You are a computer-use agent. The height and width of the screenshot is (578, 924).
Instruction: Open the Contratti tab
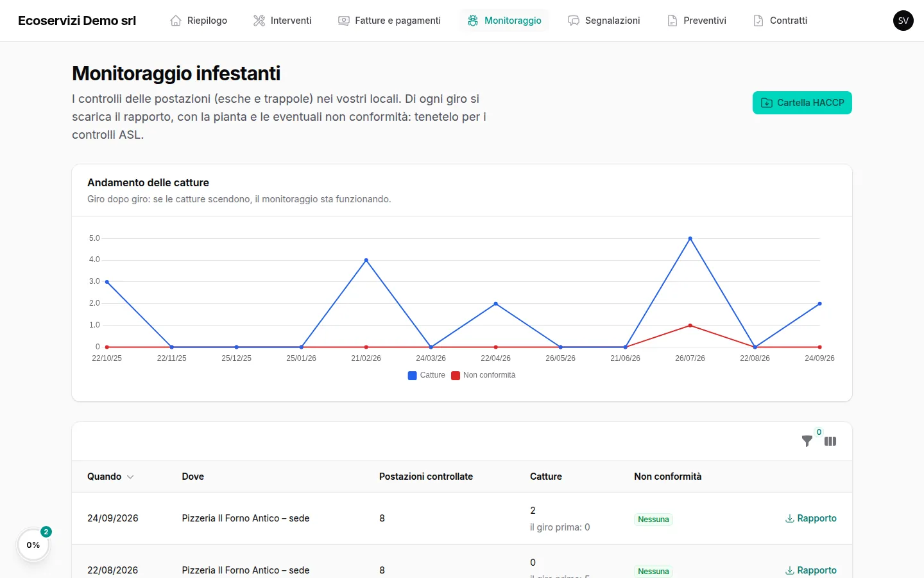(780, 21)
